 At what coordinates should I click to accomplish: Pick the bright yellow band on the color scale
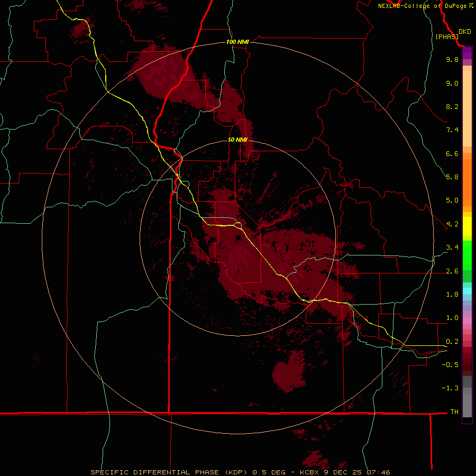[x=467, y=226]
